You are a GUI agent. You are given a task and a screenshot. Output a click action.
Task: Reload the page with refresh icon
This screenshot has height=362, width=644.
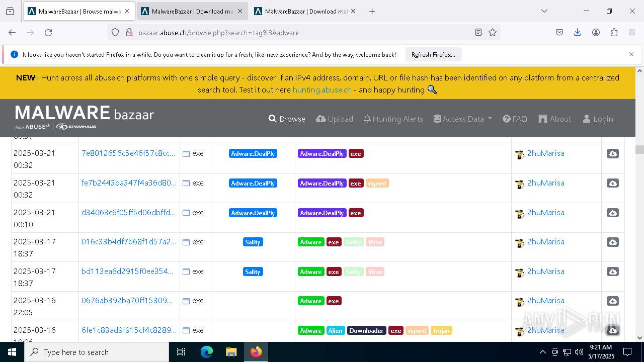48,32
